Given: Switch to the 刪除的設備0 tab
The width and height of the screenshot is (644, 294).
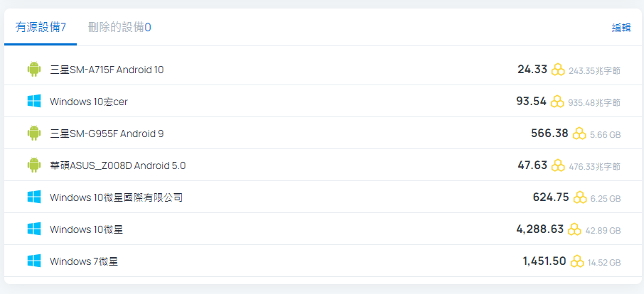Looking at the screenshot, I should pyautogui.click(x=119, y=28).
